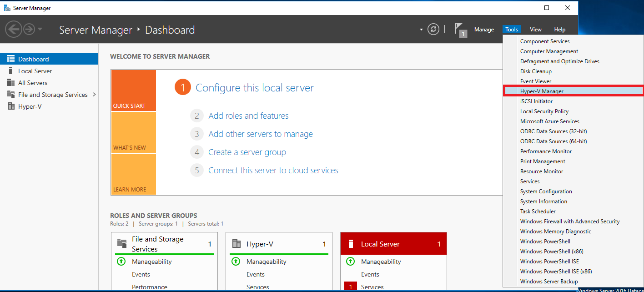Open dropdown arrow left of Refresh icon
Screen dimensions: 644x292
click(421, 30)
